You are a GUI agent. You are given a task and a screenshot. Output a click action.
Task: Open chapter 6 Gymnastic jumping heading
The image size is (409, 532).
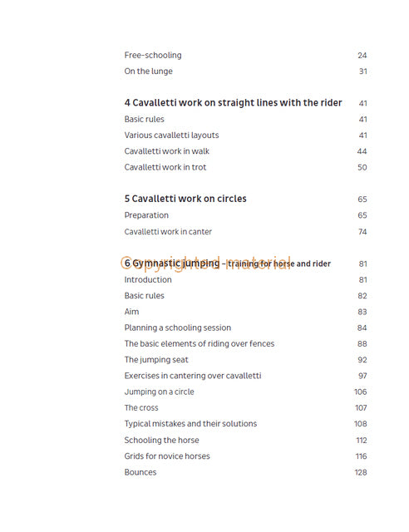click(x=228, y=264)
